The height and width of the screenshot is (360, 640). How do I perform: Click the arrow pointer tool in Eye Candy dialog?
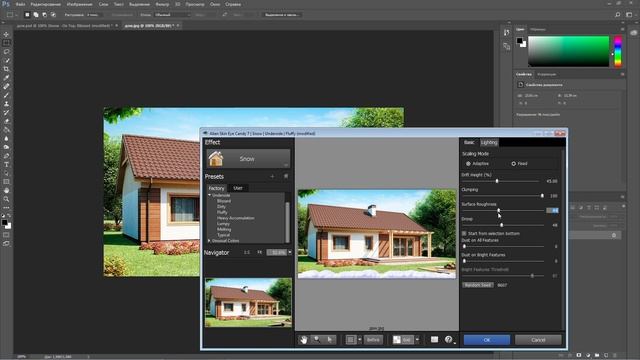[329, 340]
